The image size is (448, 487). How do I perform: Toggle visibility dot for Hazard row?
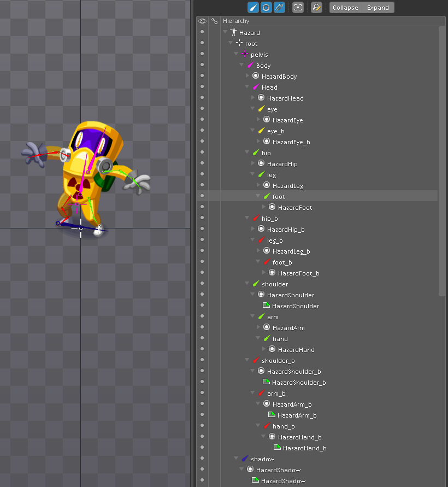pos(202,32)
